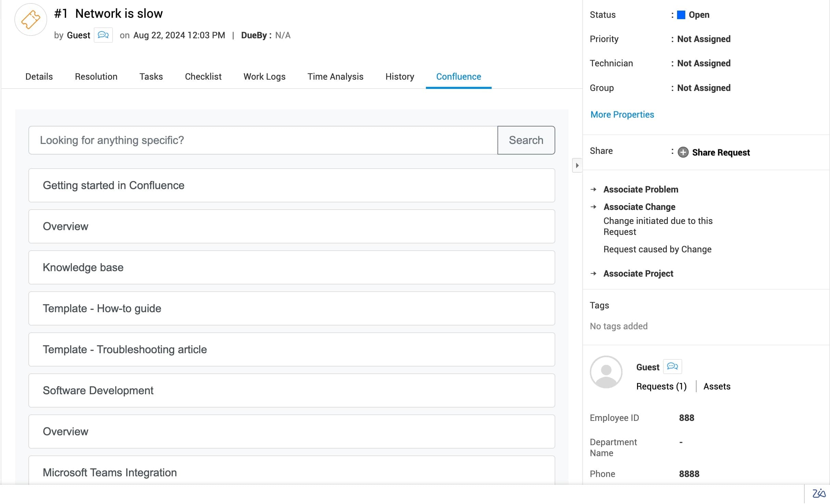
Task: Focus the Looking for anything specific field
Action: tap(263, 140)
